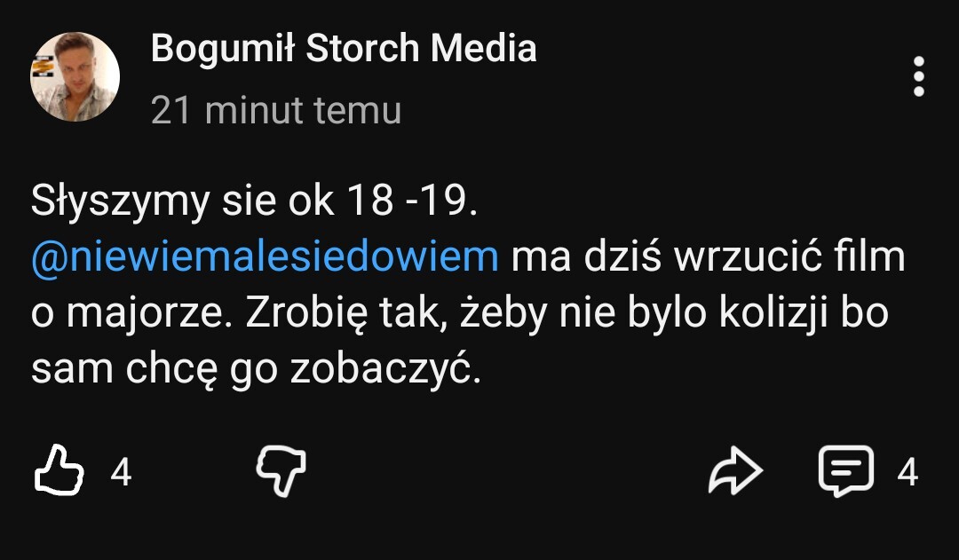The image size is (959, 560).
Task: Click the text 'ma dziś wrzucić film'
Action: coord(709,256)
